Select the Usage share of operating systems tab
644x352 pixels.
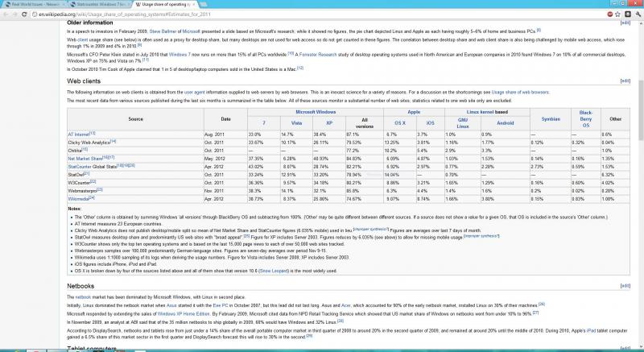[x=165, y=5]
